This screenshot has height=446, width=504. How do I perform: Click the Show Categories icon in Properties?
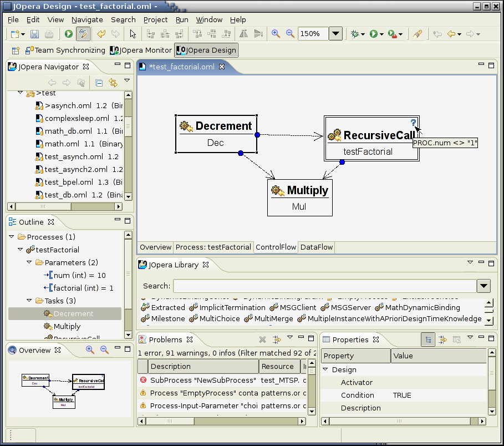click(x=428, y=339)
